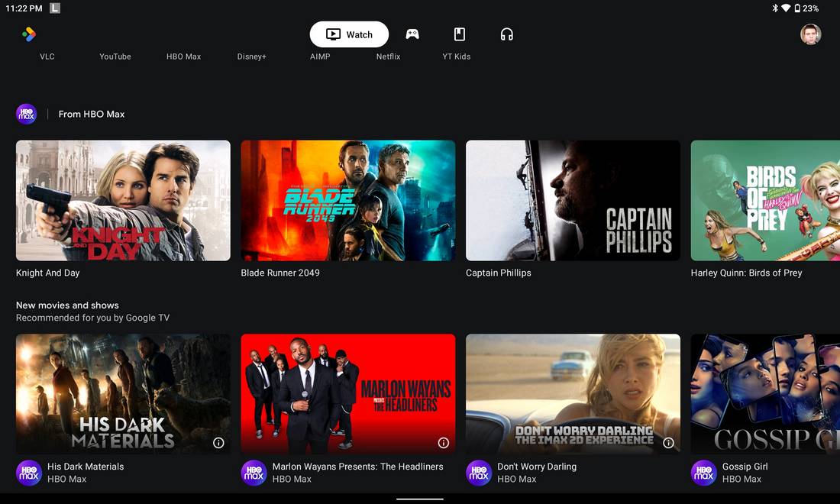Show info for Marlon Wayans Headliners
Viewport: 840px width, 504px height.
coord(444,443)
